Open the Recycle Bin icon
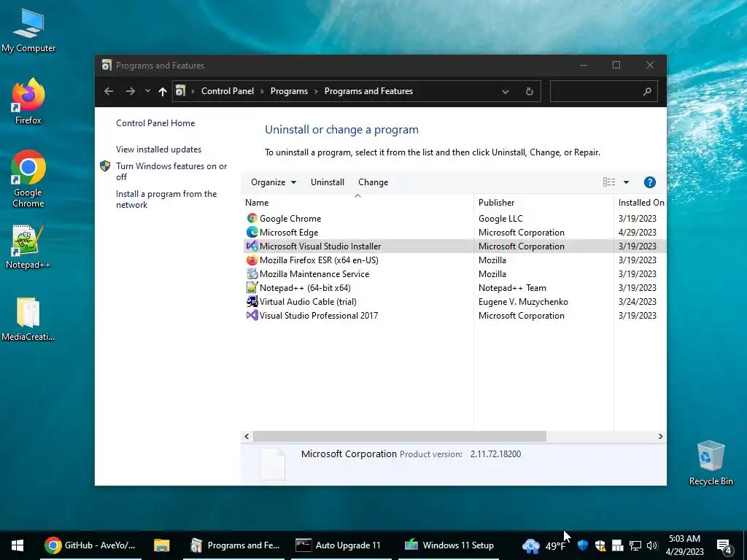The image size is (747, 560). pos(711,463)
